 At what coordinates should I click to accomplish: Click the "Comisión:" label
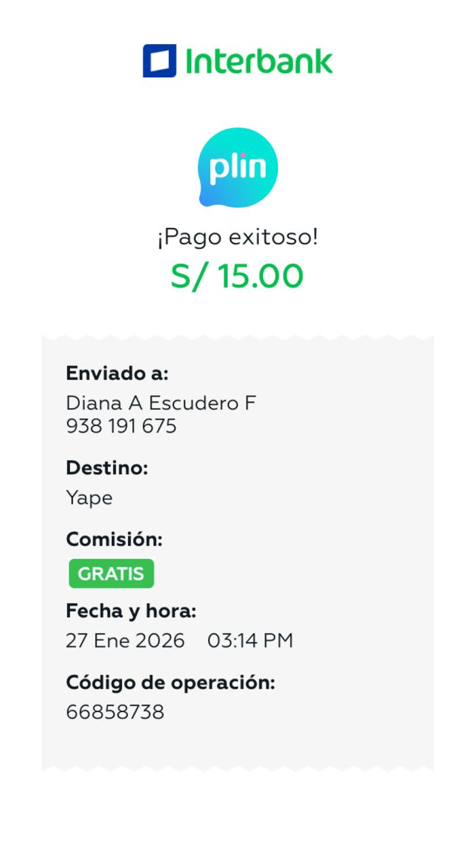[x=114, y=540]
